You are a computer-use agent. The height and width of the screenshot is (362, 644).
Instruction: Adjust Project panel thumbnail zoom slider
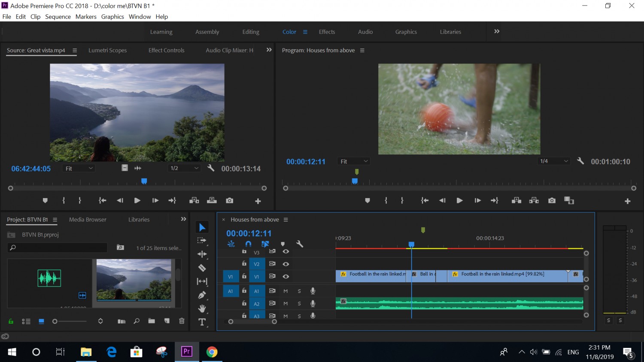pos(70,321)
